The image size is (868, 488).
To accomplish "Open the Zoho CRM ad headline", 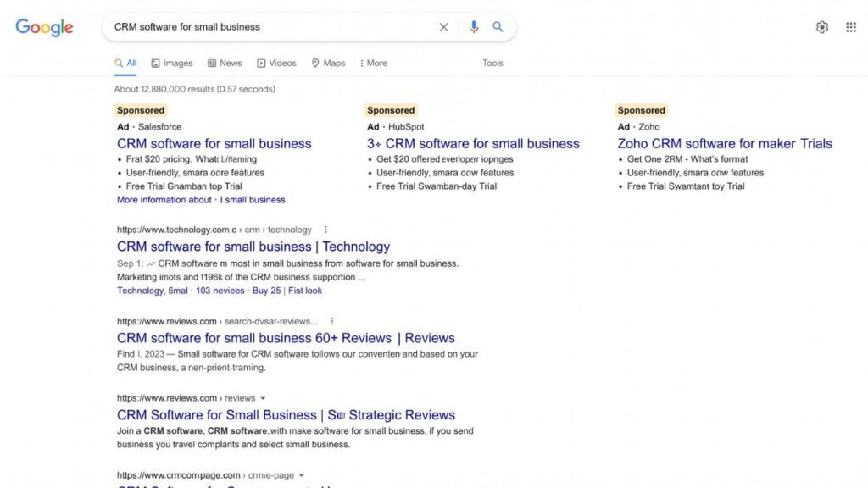I will (x=725, y=144).
